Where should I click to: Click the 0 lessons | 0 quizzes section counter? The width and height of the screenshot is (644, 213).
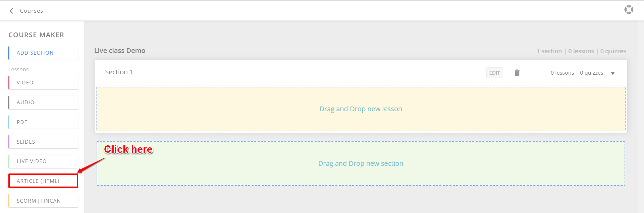click(x=577, y=73)
